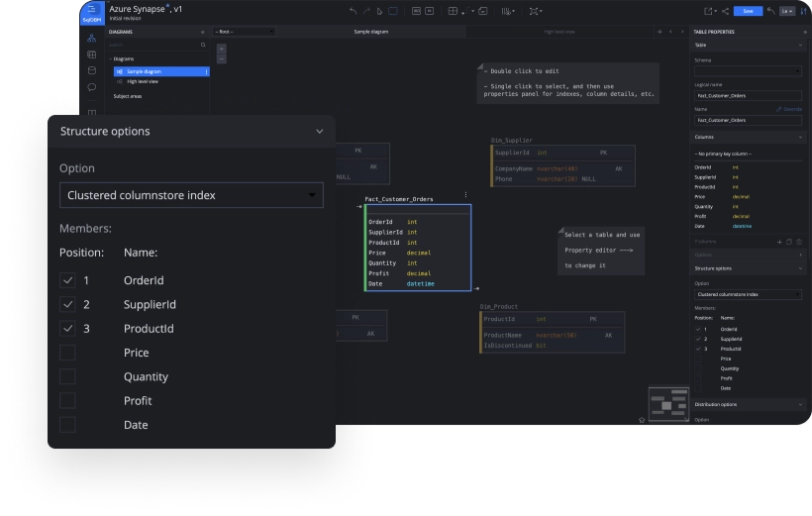Image resolution: width=812 pixels, height=516 pixels.
Task: Open the Fact_Customer_Orders table kebab menu
Action: coord(466,195)
